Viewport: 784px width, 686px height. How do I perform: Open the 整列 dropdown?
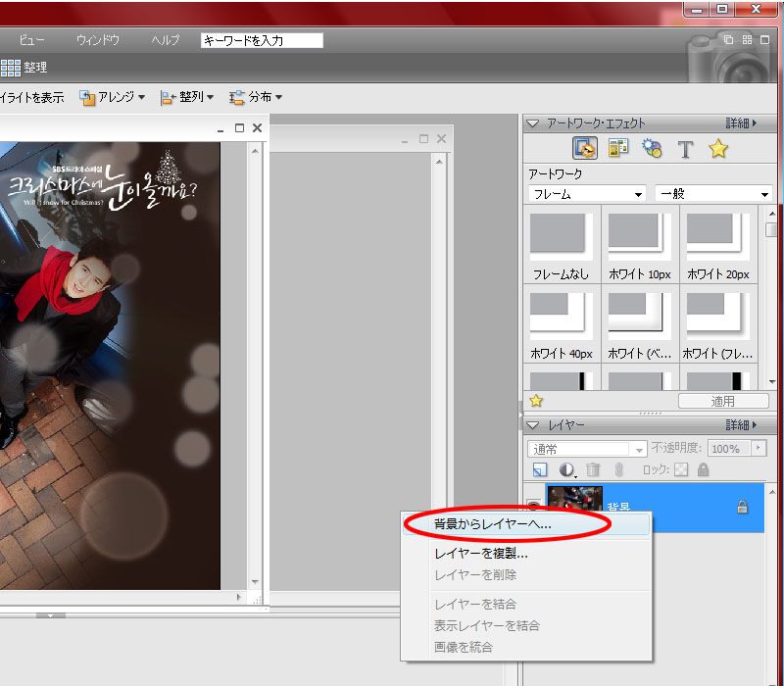[x=187, y=97]
